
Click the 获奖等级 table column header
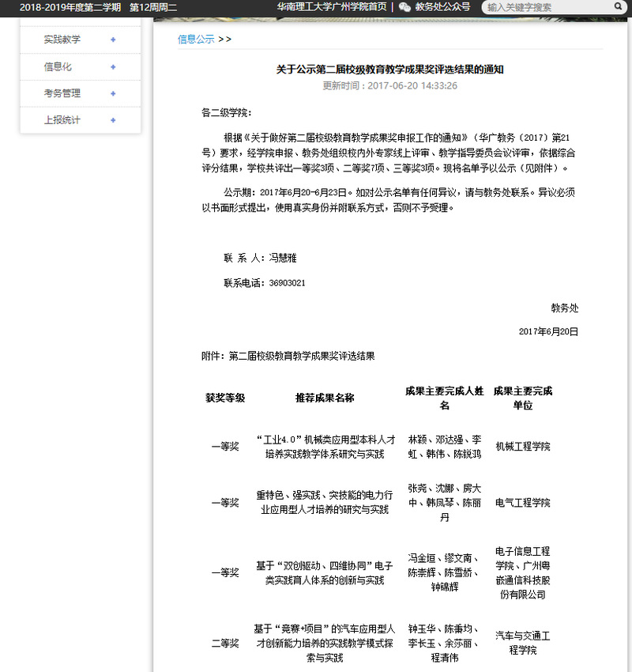[x=225, y=398]
